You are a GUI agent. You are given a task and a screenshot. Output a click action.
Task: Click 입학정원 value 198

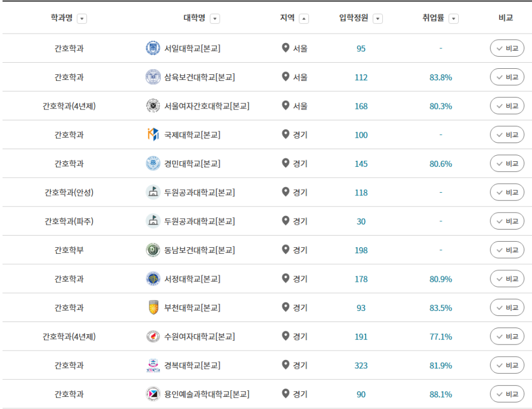tap(361, 250)
